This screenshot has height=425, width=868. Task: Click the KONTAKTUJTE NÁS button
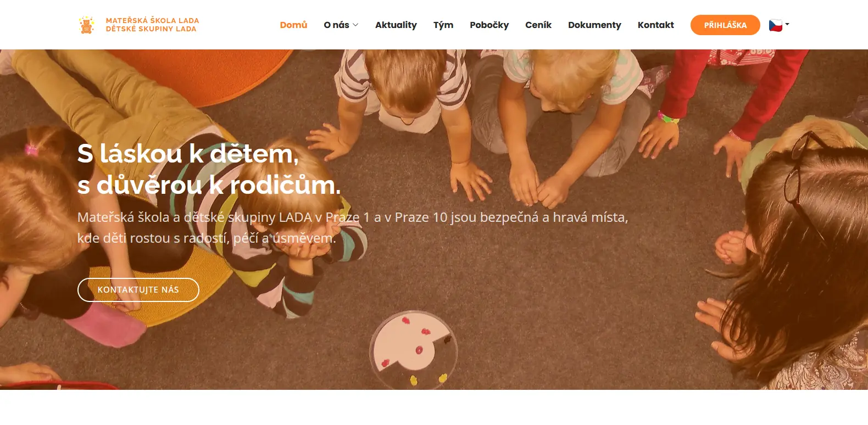pos(138,290)
